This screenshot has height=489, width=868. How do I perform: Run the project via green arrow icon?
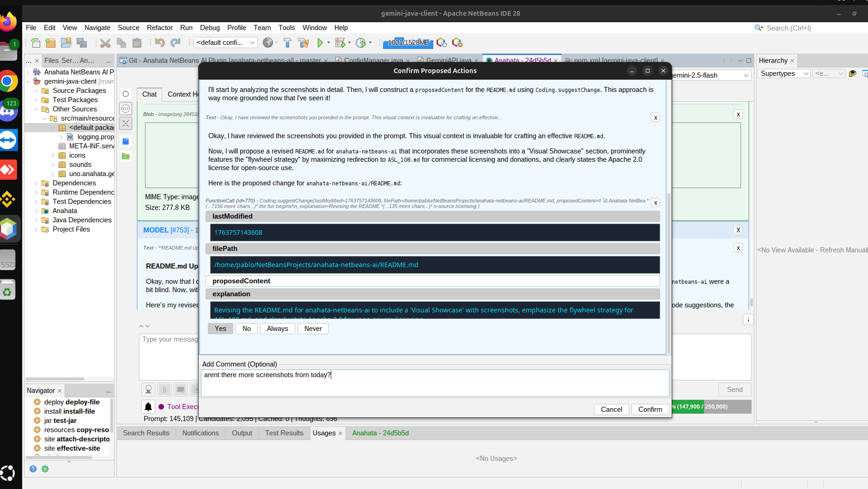321,43
